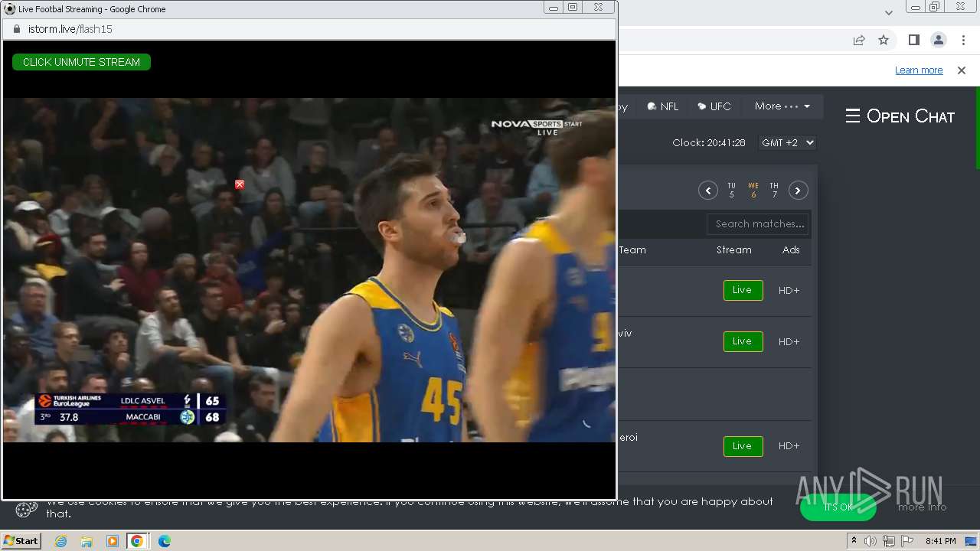Click Live button in the 'viv' team row
980x551 pixels.
pyautogui.click(x=743, y=341)
